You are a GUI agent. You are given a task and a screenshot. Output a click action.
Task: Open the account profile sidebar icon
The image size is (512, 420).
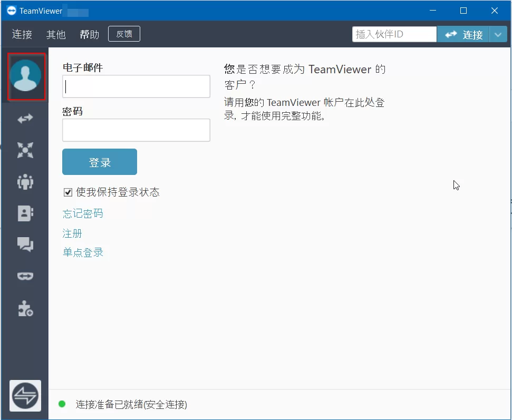pyautogui.click(x=26, y=76)
